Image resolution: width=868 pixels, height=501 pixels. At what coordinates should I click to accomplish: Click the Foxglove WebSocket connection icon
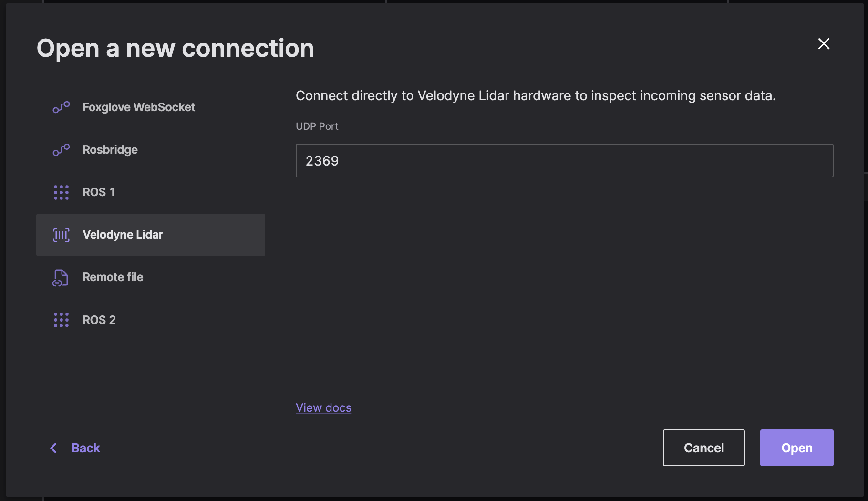[x=61, y=107]
